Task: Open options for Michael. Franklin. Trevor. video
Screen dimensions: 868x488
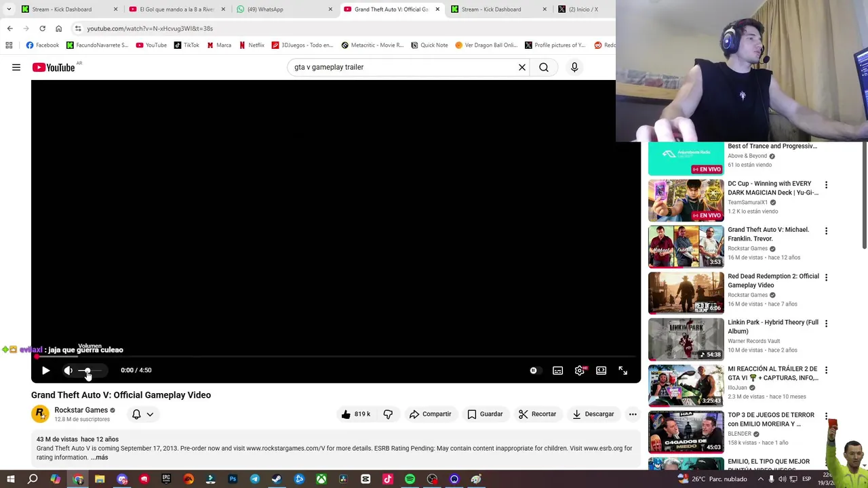Action: tap(826, 231)
